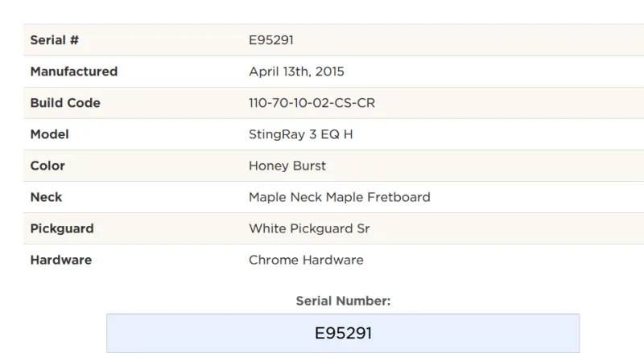Click the 'Color' row label

point(47,166)
